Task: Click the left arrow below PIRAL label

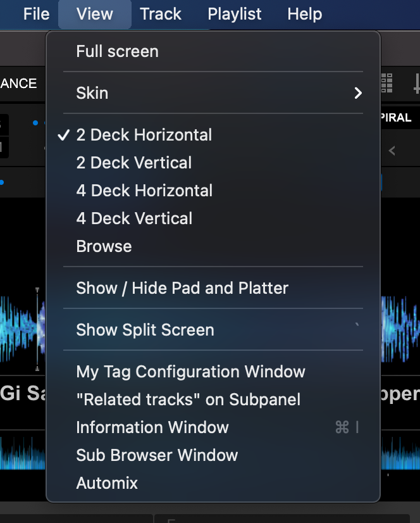Action: (392, 151)
